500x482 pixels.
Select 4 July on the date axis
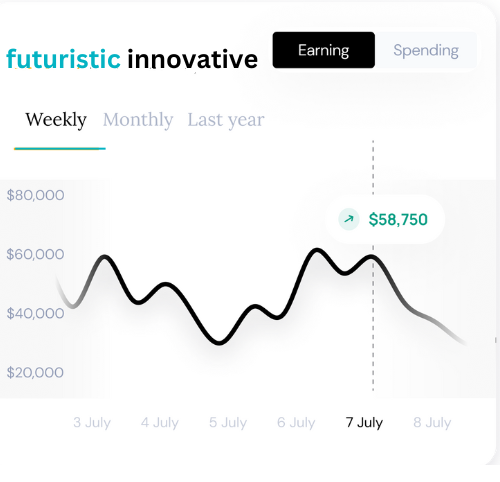pyautogui.click(x=160, y=422)
